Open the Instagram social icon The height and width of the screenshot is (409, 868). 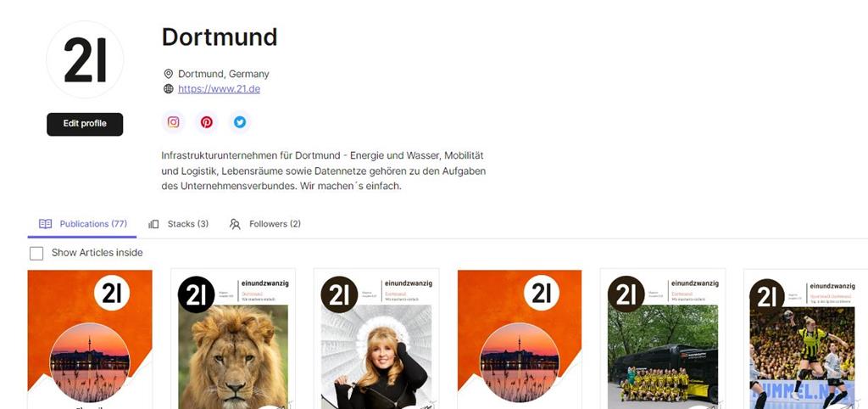click(x=173, y=122)
